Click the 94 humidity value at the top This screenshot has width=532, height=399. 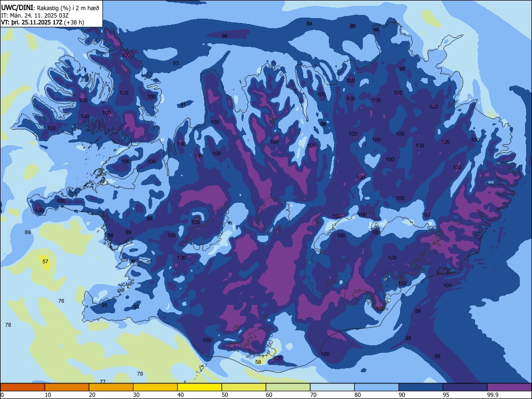click(x=309, y=23)
